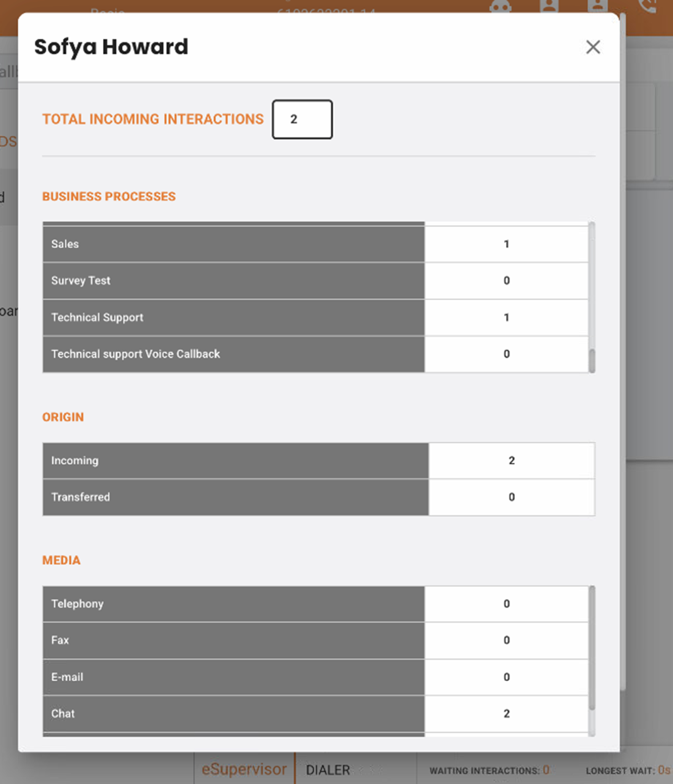Click the Business Processes list scrollbar
The width and height of the screenshot is (673, 784).
592,360
